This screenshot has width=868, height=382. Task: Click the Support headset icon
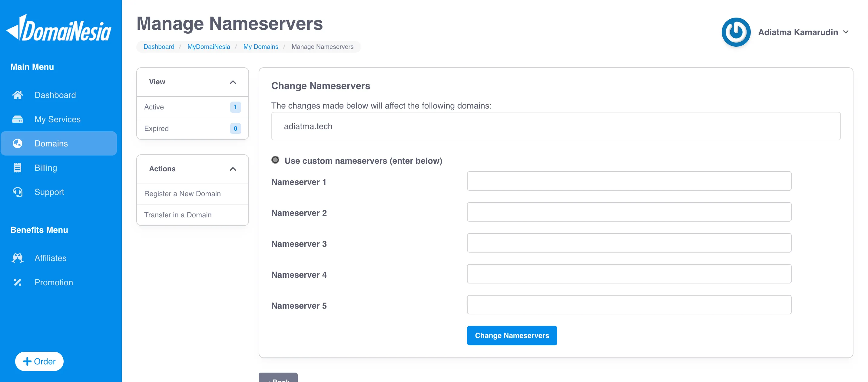click(18, 192)
